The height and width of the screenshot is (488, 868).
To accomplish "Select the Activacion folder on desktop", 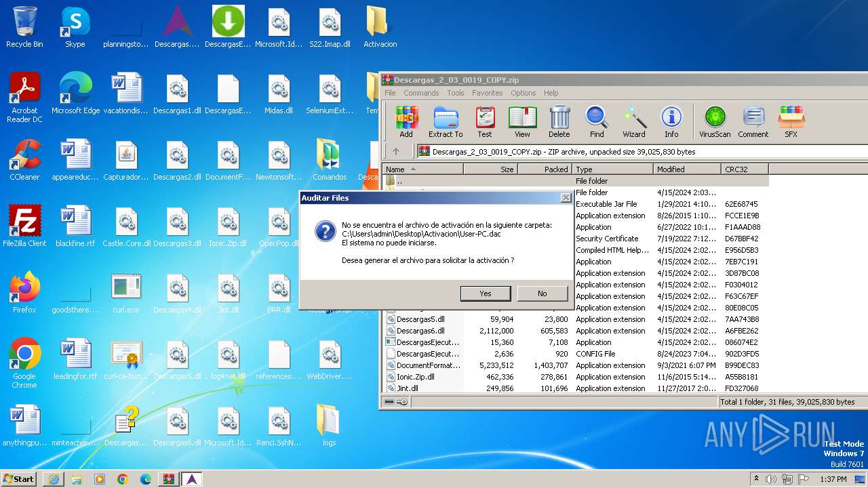I will coord(380,28).
